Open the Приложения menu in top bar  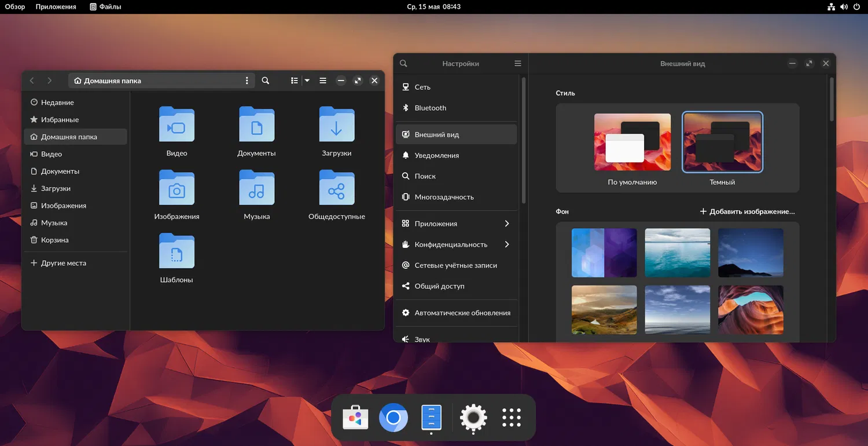pyautogui.click(x=56, y=7)
